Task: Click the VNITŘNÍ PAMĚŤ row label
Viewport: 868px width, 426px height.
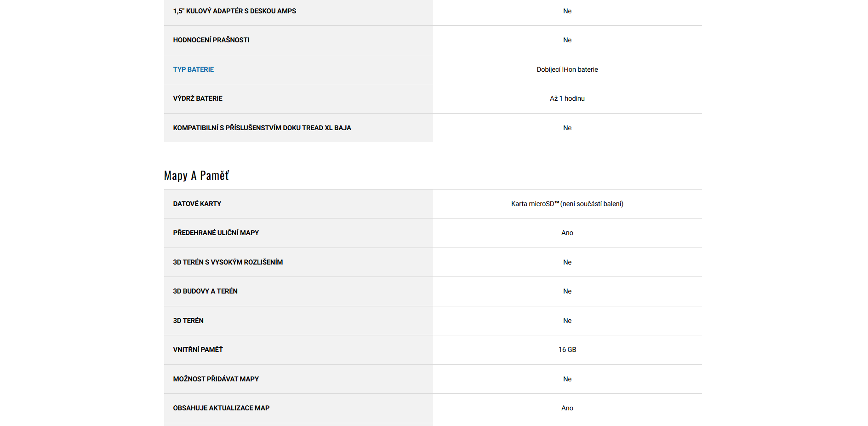Action: pos(198,350)
